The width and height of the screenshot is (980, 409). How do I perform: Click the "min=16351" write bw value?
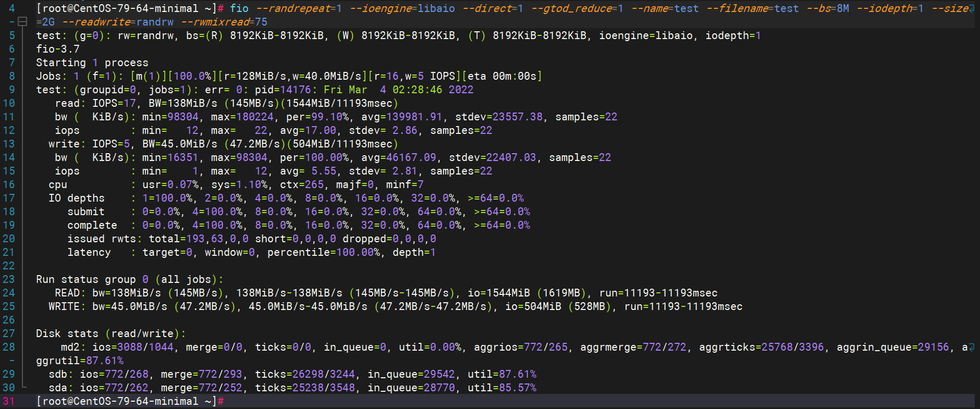pyautogui.click(x=170, y=157)
